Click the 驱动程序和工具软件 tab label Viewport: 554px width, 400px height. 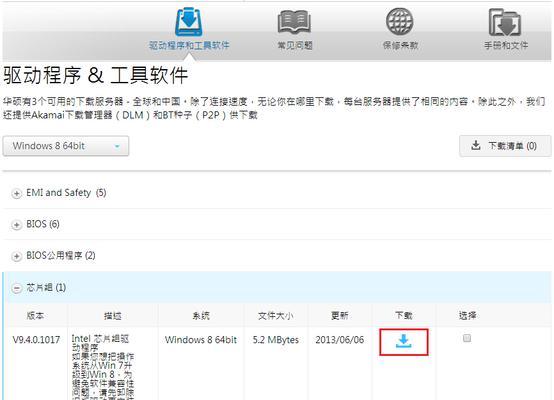coord(189,45)
